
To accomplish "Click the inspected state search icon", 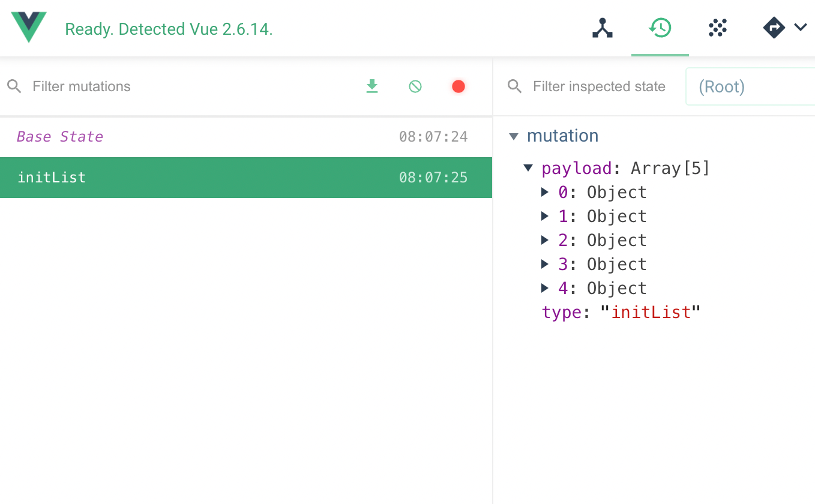I will coord(515,86).
